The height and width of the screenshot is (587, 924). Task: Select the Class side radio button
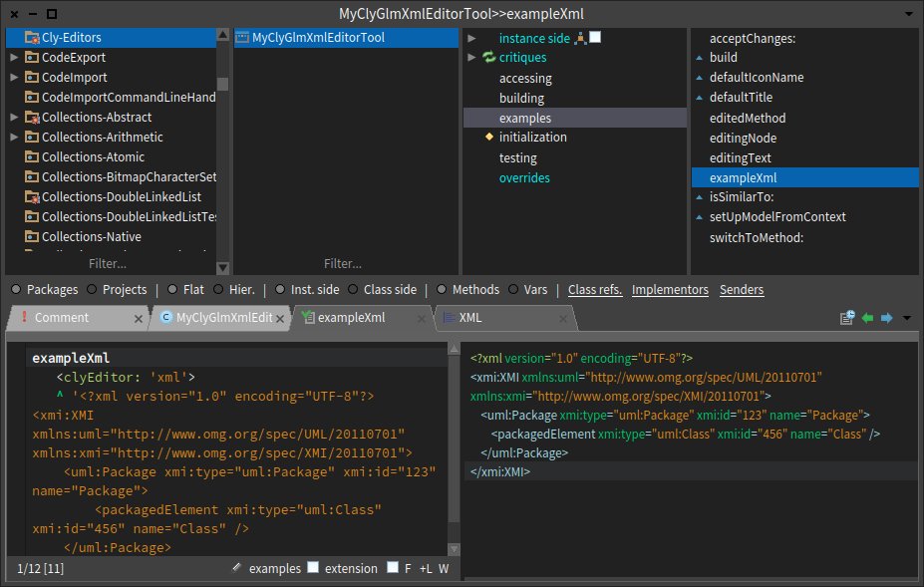pyautogui.click(x=353, y=290)
